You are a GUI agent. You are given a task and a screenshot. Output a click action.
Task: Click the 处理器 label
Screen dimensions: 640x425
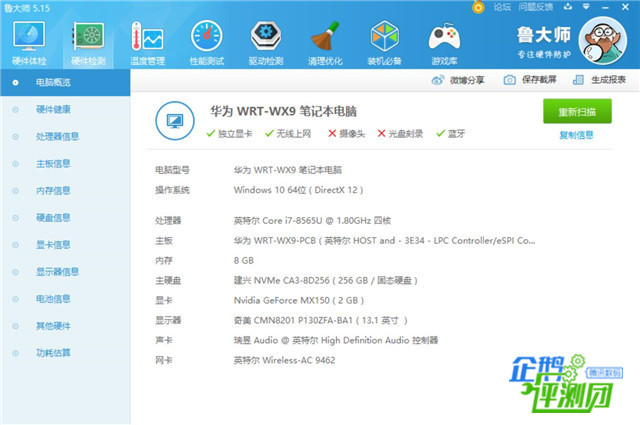click(168, 220)
